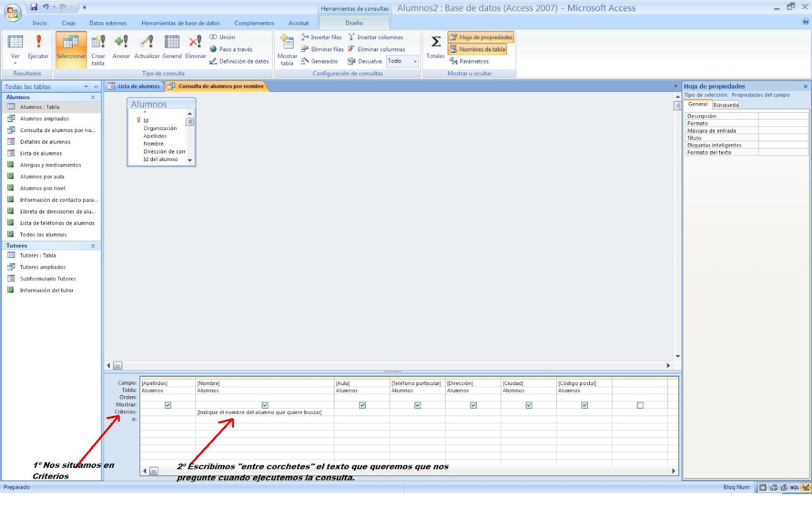The width and height of the screenshot is (812, 508).
Task: Select the Actualizar query type icon
Action: tap(146, 46)
